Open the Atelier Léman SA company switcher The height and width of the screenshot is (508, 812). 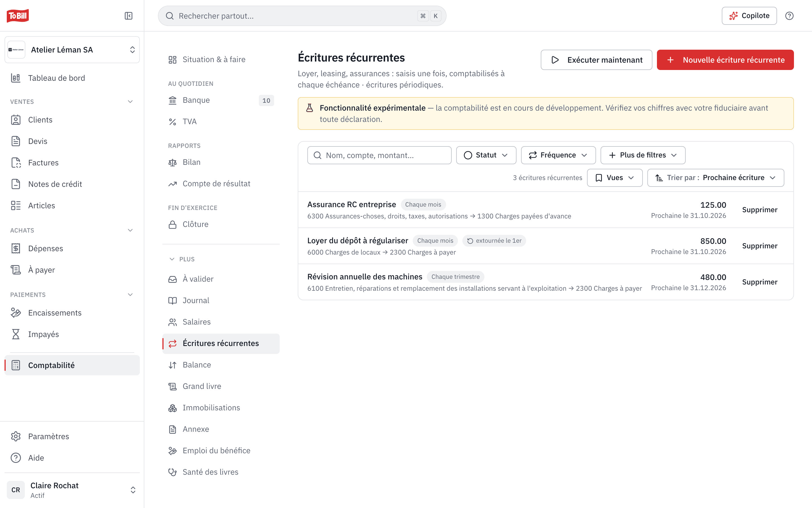[x=72, y=50]
